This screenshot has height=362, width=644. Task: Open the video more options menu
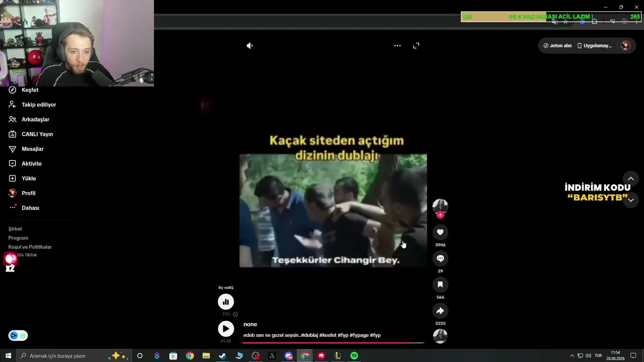coord(397,46)
